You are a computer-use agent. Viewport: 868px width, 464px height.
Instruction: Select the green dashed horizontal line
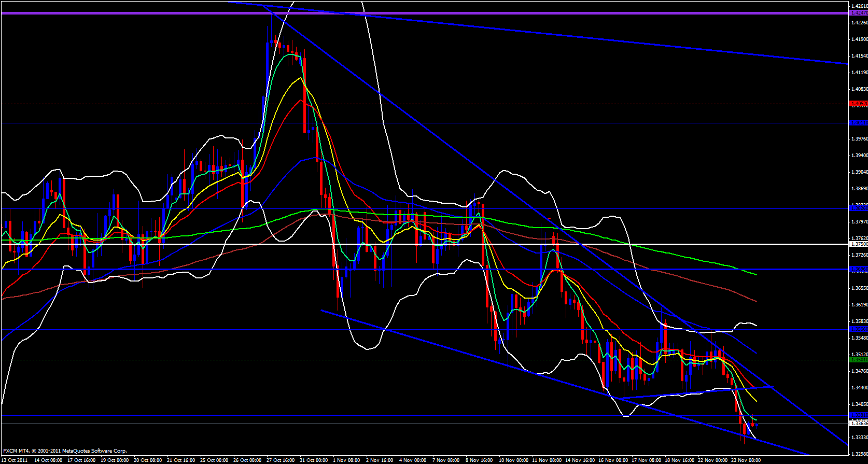(424, 360)
